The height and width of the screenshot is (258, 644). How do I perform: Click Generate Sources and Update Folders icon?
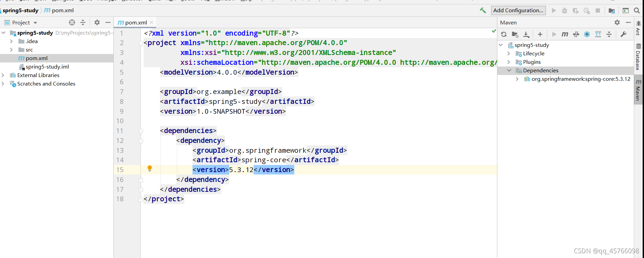515,34
